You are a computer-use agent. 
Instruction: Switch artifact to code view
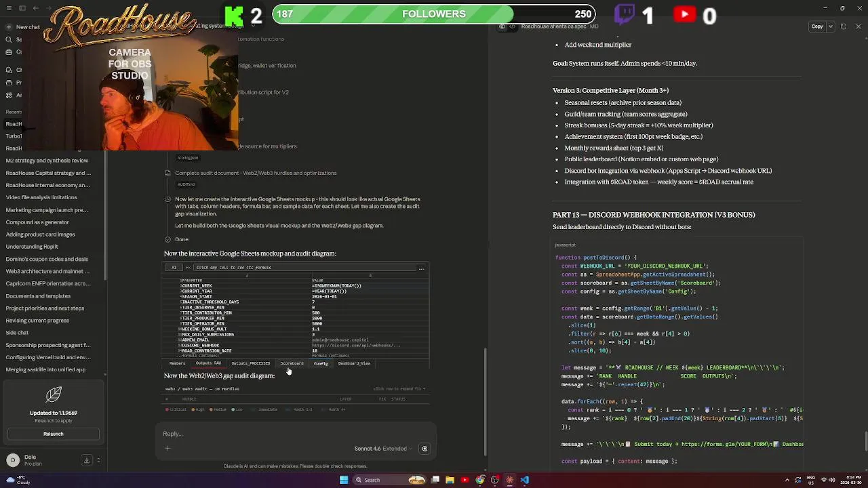pos(513,26)
